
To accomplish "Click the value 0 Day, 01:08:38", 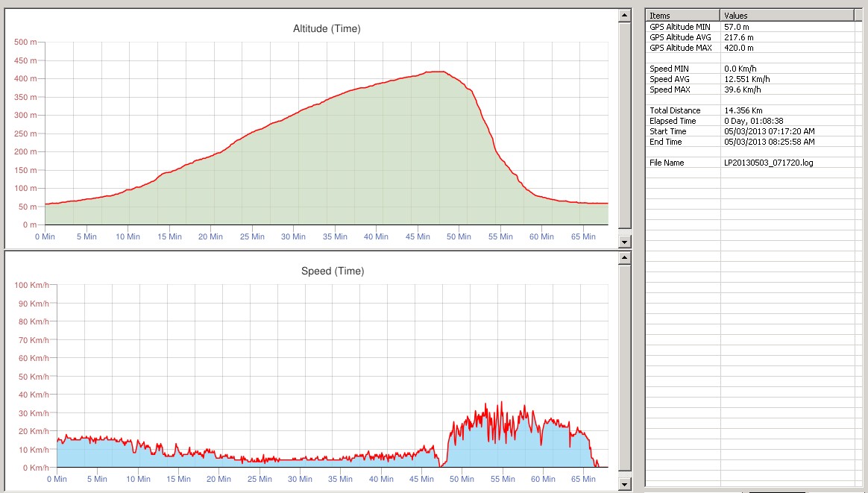I will (754, 121).
